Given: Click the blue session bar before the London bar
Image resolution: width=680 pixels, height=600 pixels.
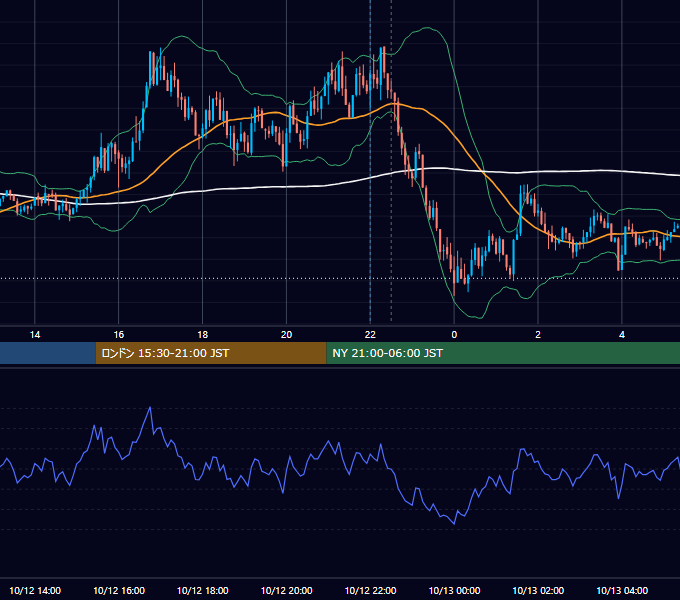Looking at the screenshot, I should click(48, 353).
